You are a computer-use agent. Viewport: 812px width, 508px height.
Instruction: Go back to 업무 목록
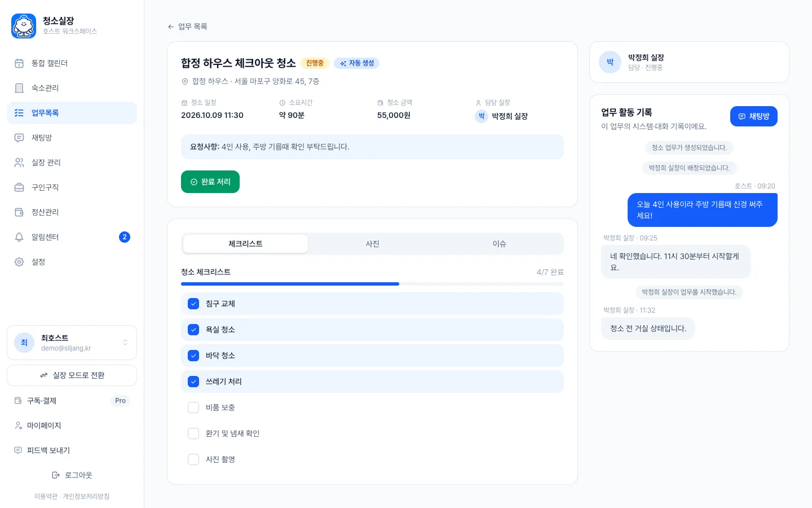coord(187,27)
